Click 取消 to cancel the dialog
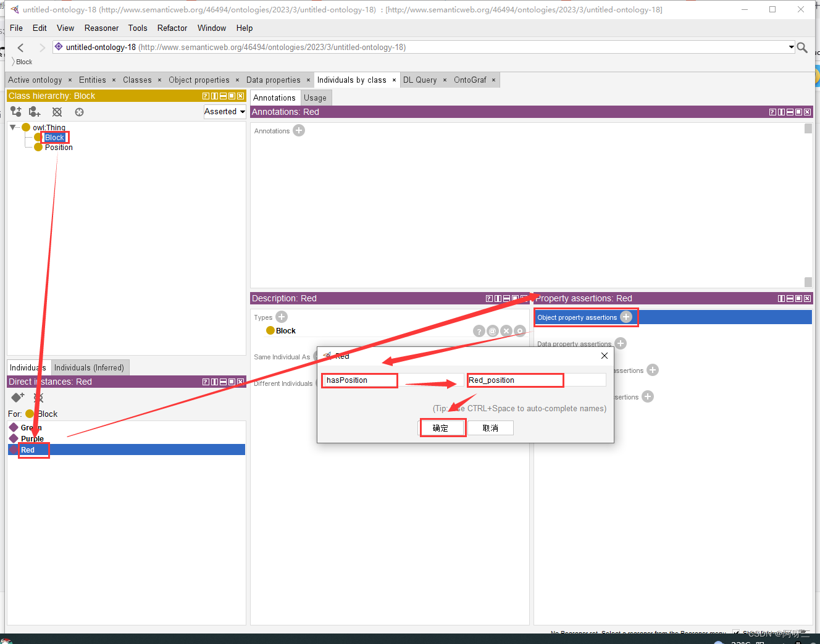Viewport: 820px width, 644px height. click(x=490, y=428)
